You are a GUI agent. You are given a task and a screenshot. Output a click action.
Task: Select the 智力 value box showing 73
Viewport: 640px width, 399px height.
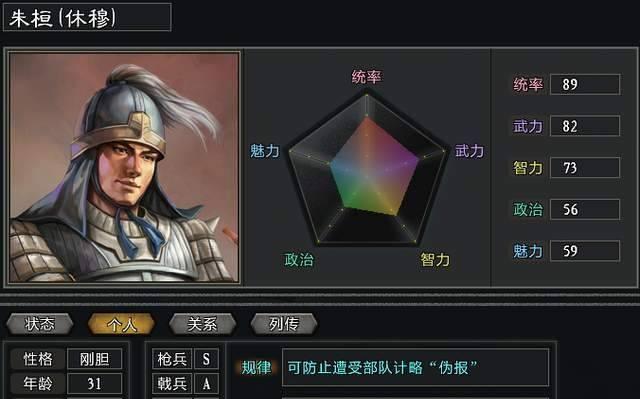585,168
